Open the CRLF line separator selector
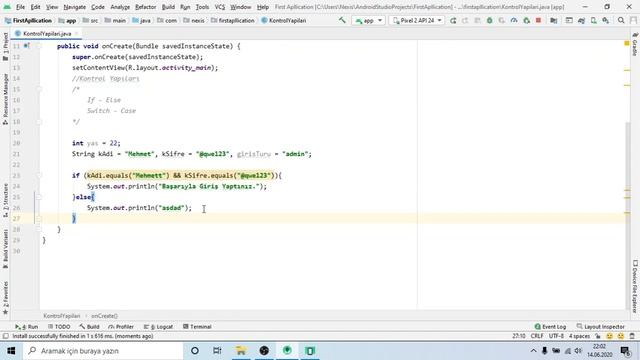 [x=537, y=336]
